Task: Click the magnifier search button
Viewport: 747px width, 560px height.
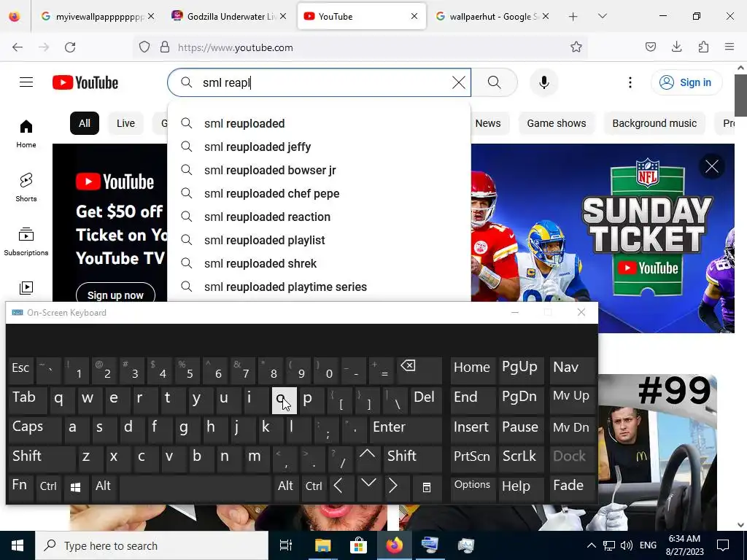Action: 495,82
